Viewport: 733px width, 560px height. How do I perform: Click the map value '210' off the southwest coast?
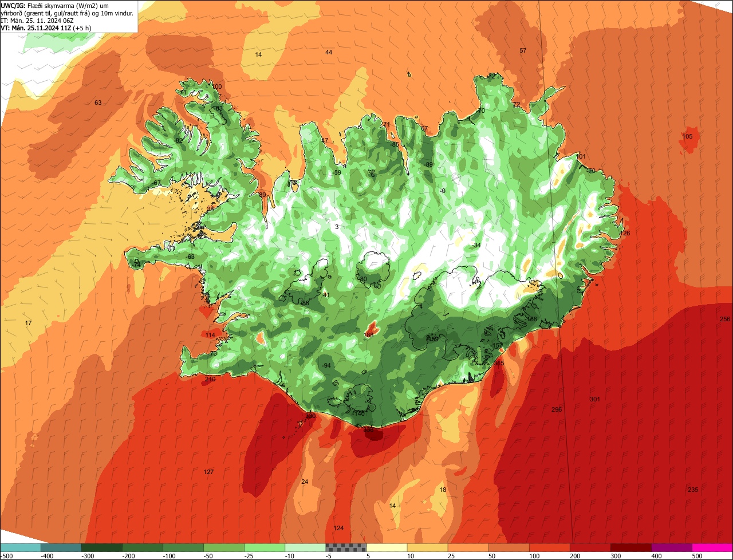(x=210, y=379)
